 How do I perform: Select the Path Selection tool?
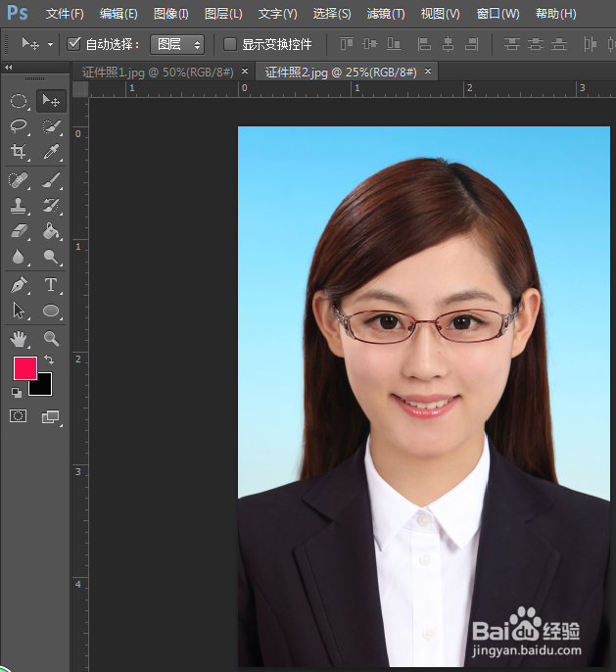pyautogui.click(x=19, y=311)
